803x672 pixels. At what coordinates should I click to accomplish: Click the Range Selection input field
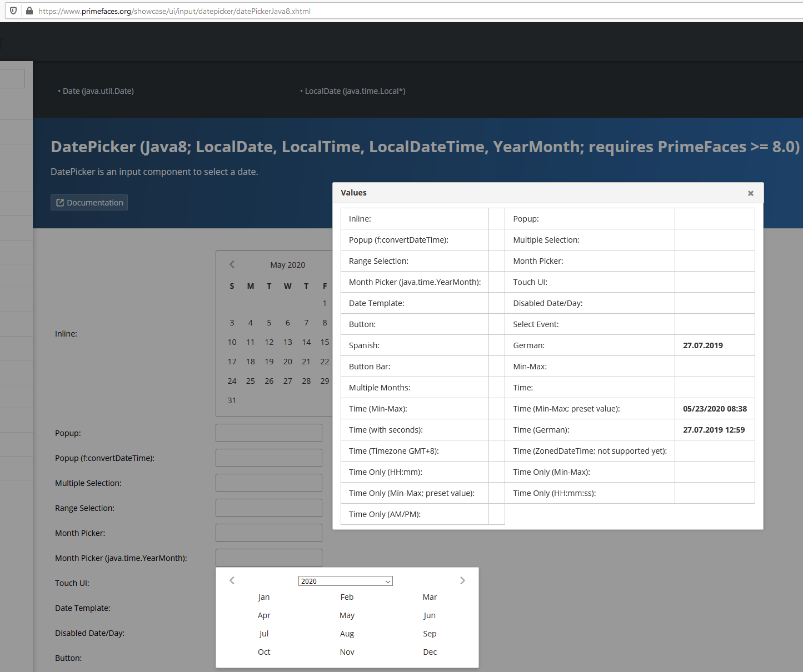click(268, 508)
